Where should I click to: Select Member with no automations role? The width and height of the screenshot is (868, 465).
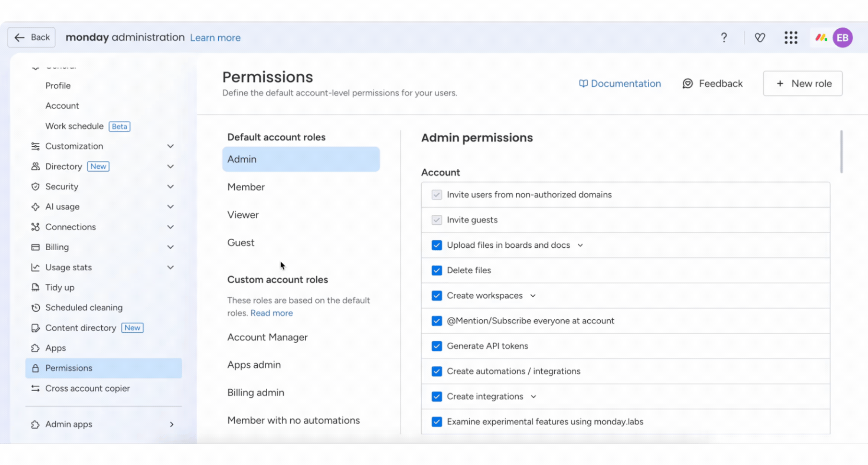301,420
